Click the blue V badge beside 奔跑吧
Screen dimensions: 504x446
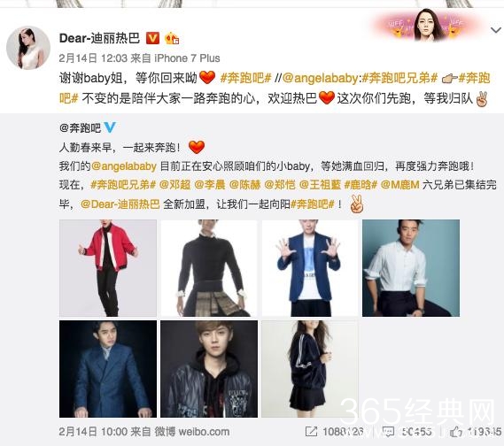110,127
